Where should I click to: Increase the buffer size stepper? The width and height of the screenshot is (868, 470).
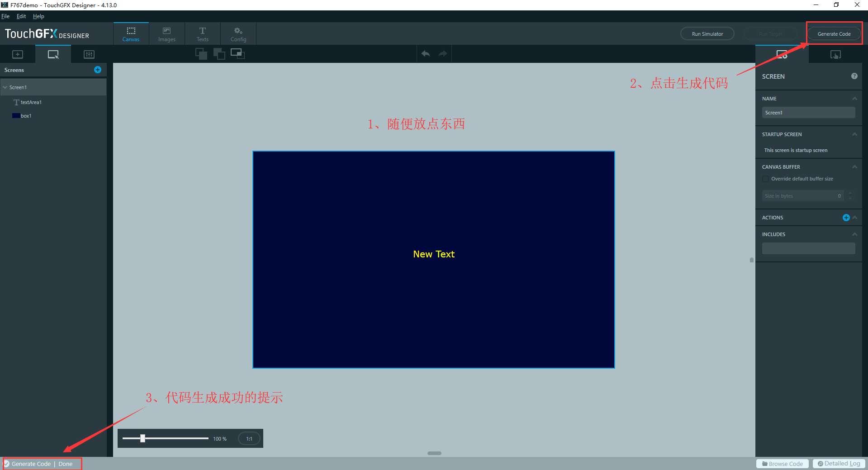click(850, 193)
